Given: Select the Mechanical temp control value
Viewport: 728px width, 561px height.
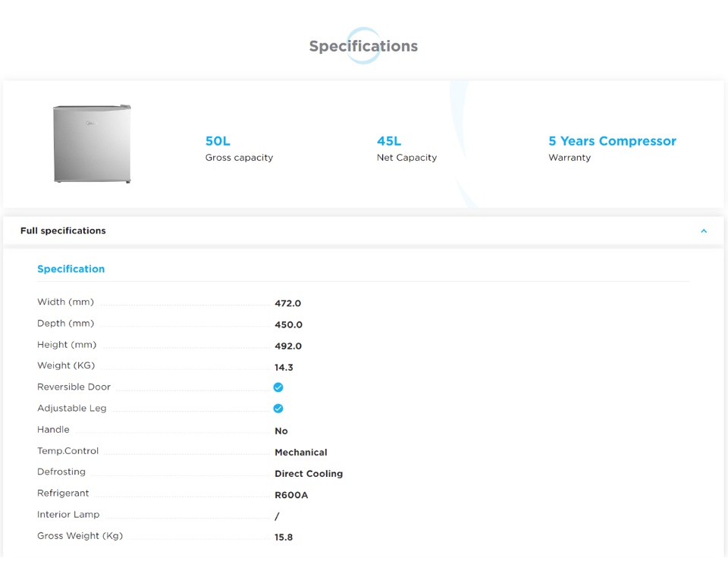Looking at the screenshot, I should (x=301, y=452).
